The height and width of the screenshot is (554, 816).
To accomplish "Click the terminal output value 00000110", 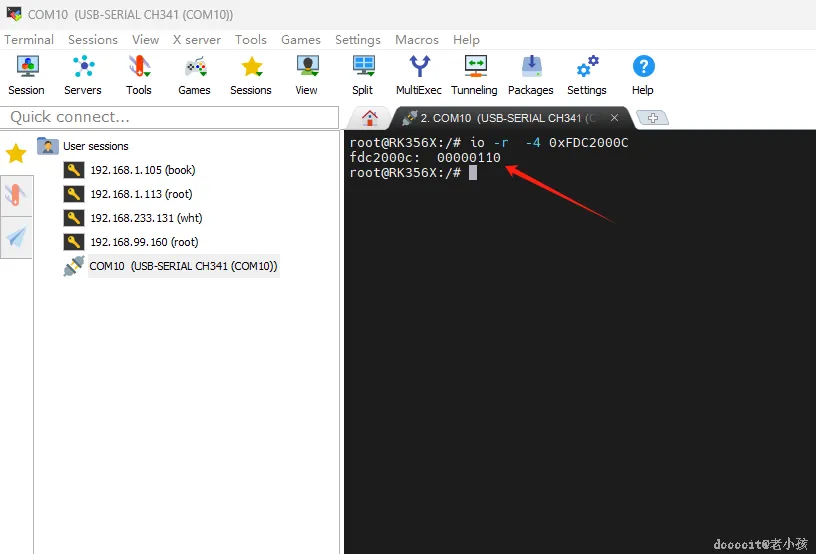I will (469, 158).
